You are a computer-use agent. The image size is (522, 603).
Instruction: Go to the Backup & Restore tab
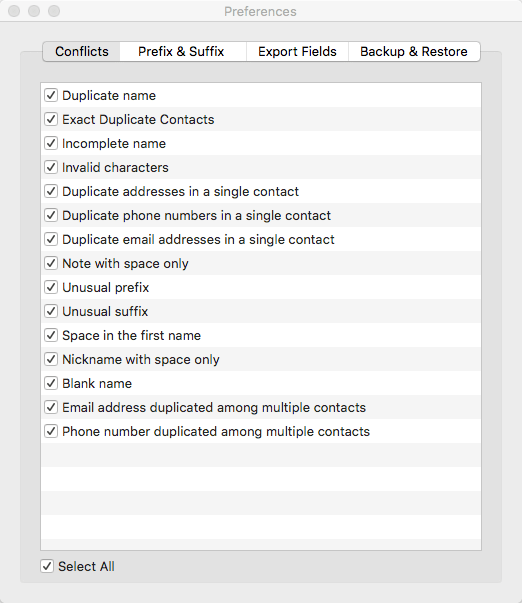(414, 52)
